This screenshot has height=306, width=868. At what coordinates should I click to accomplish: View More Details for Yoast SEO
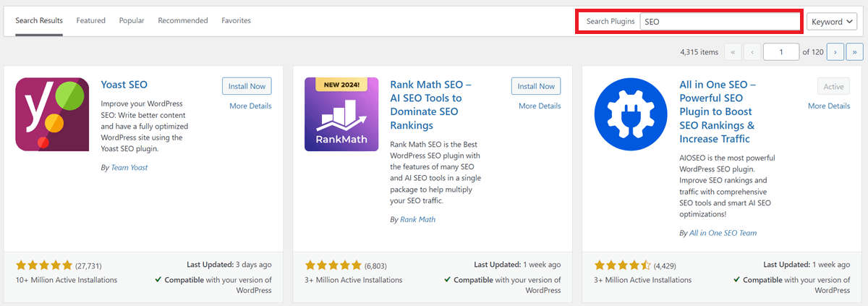(250, 106)
